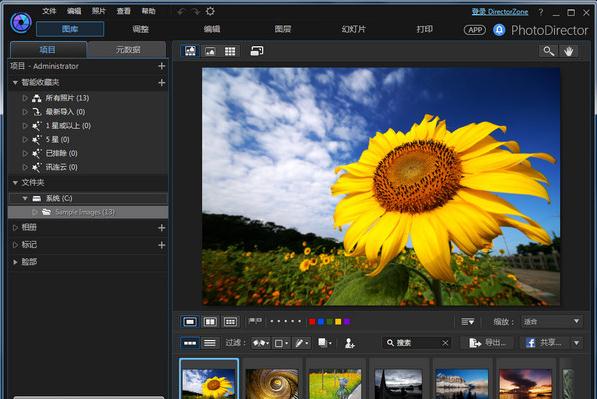Switch to the 幻灯片 module tab
This screenshot has width=597, height=399.
tap(354, 29)
